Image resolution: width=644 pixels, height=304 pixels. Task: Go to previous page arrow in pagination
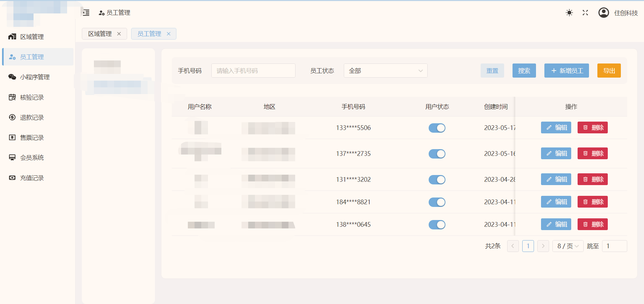tap(513, 246)
